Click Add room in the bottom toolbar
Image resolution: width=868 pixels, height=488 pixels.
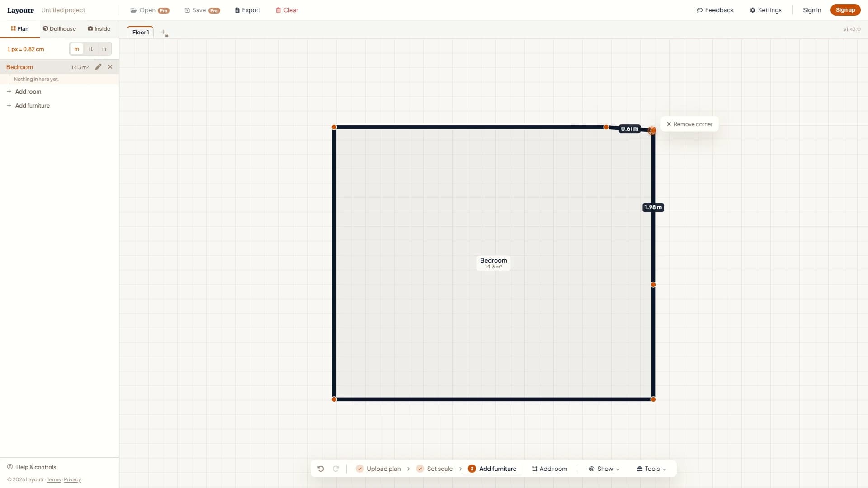click(549, 469)
